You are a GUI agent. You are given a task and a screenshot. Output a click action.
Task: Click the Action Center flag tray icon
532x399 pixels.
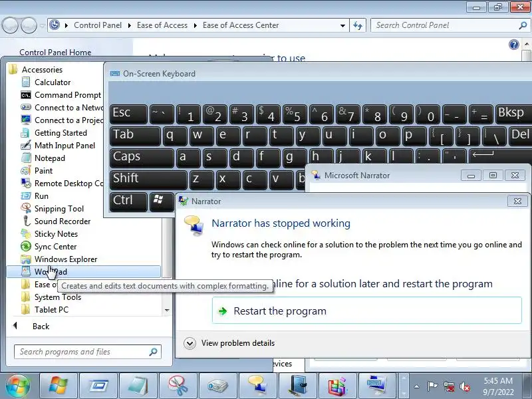pyautogui.click(x=432, y=386)
